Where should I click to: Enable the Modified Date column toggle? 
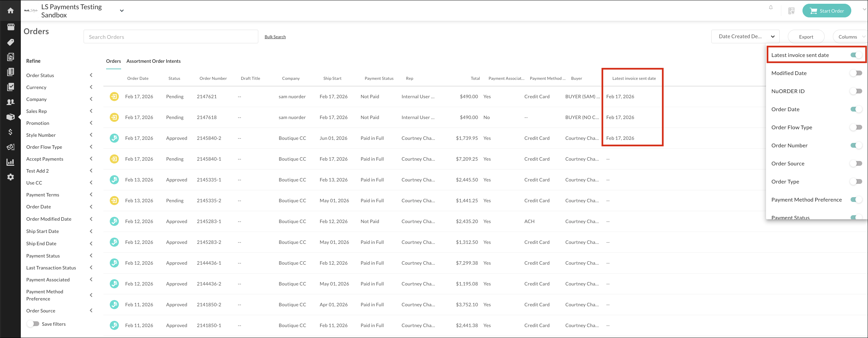[856, 73]
